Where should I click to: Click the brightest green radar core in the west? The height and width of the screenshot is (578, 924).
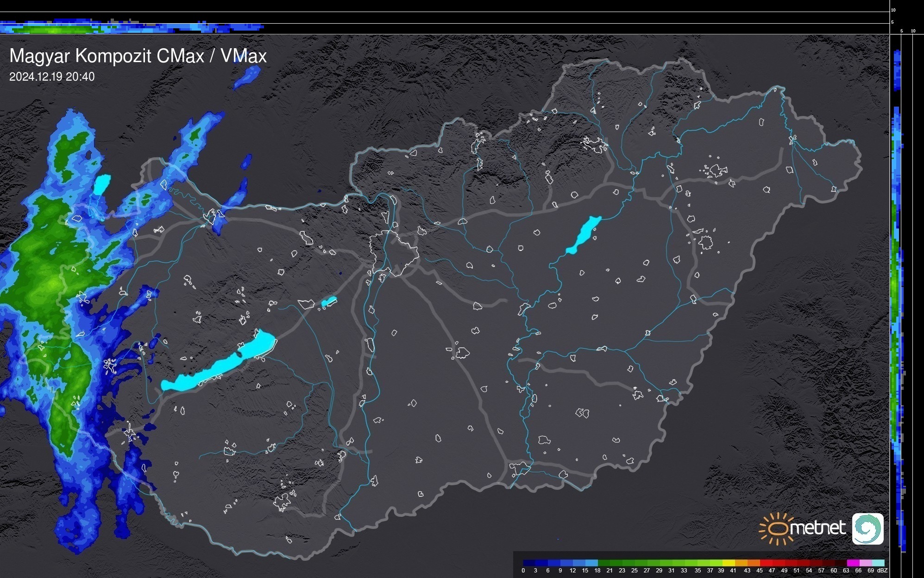tap(53, 283)
